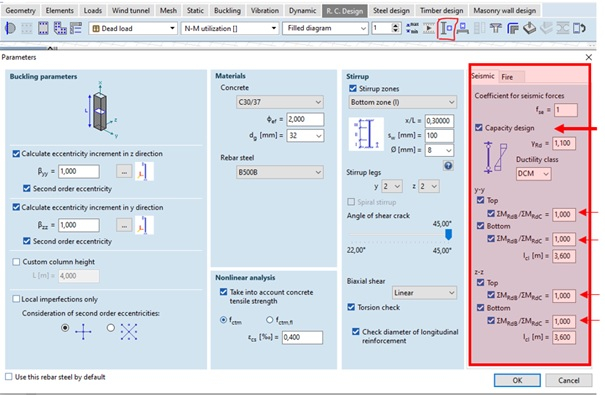Click the capacity design moment diagram image
The width and height of the screenshot is (605, 395).
(x=496, y=157)
